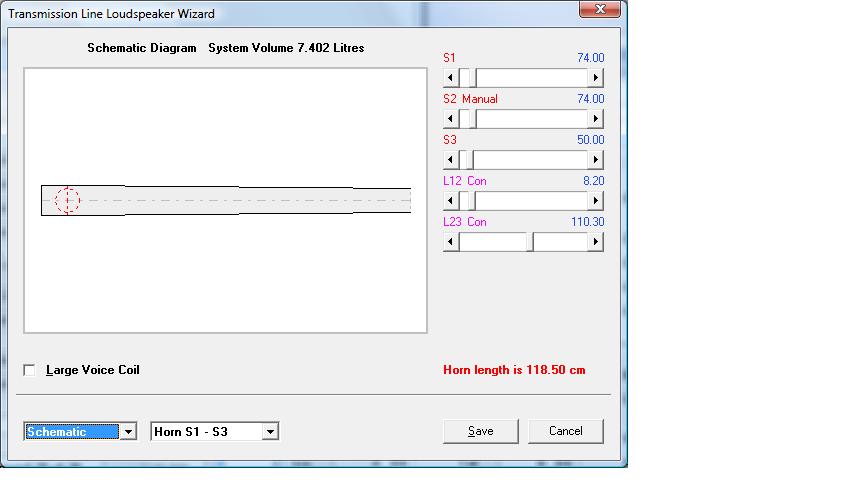Click the L23 Con value 110.30
This screenshot has width=866, height=490.
point(588,222)
